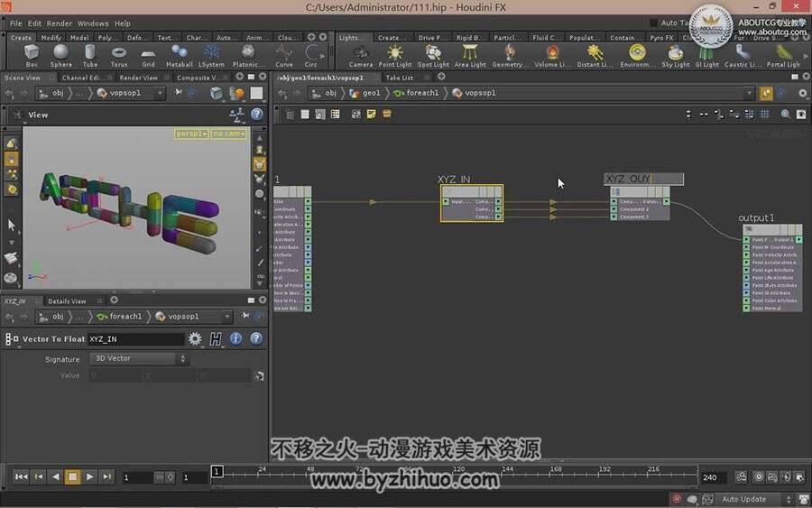812x508 pixels.
Task: Add a Distant Light from shelf
Action: [x=595, y=56]
